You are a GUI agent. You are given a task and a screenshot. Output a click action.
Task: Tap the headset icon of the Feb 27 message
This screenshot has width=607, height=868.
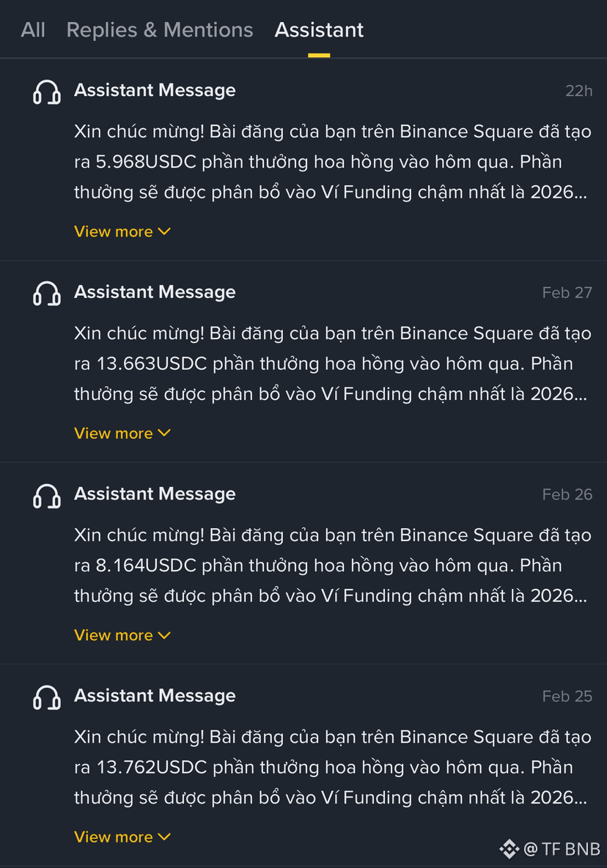click(46, 294)
